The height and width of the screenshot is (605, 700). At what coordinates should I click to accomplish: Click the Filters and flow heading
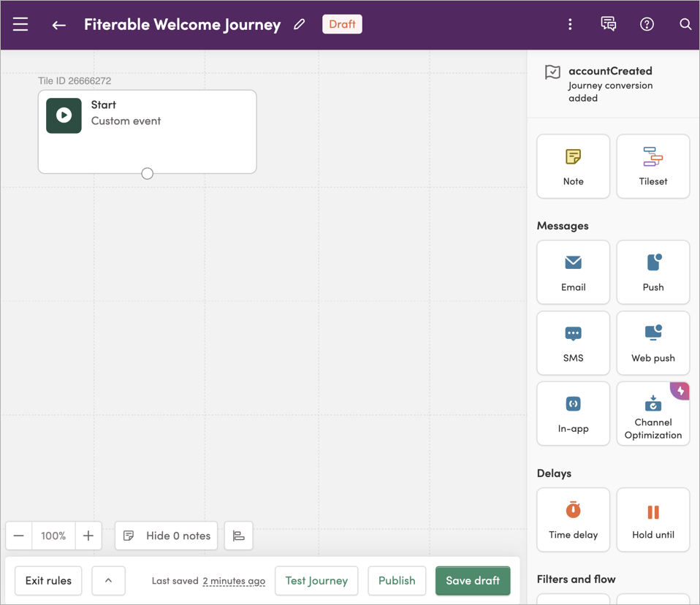click(576, 579)
